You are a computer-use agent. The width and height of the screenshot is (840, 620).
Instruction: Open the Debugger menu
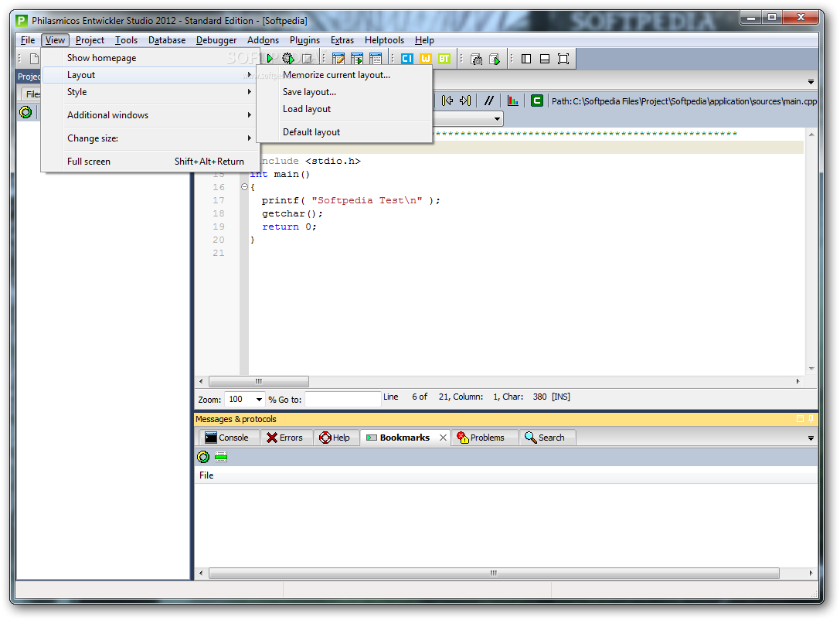click(216, 40)
